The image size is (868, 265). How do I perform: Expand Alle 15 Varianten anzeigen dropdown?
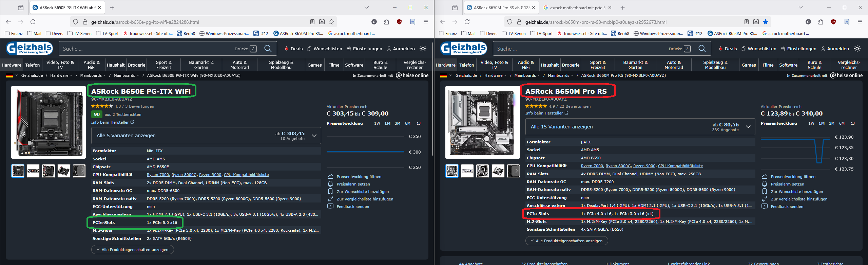pyautogui.click(x=640, y=127)
